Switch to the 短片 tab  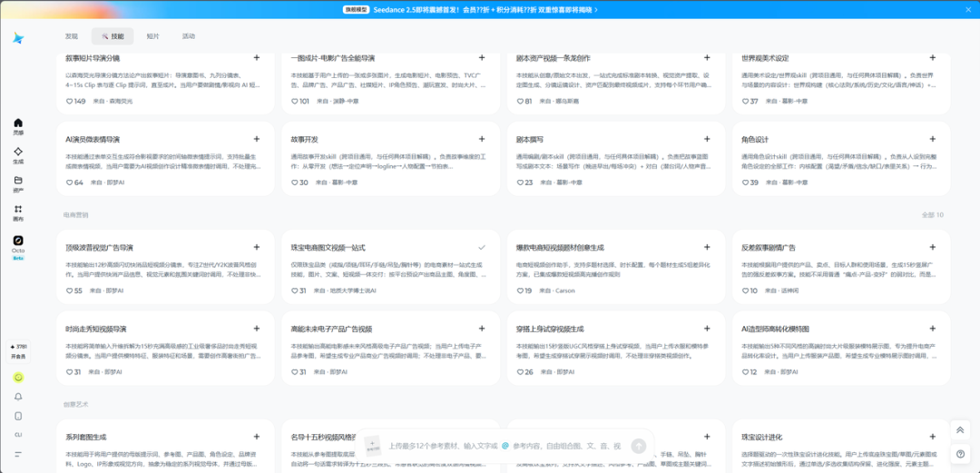point(152,36)
